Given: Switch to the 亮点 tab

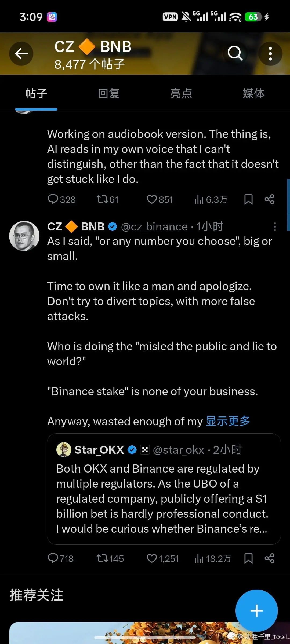Looking at the screenshot, I should [x=181, y=93].
